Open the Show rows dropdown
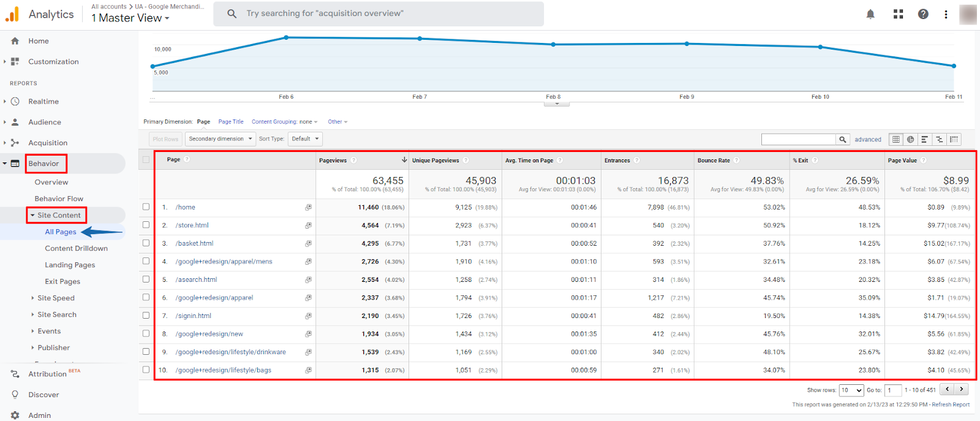 point(851,390)
